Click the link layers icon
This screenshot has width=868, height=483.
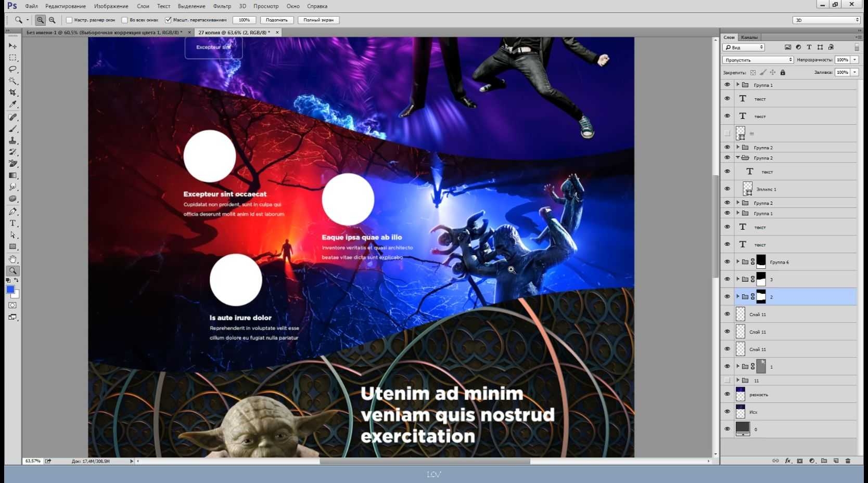[775, 461]
